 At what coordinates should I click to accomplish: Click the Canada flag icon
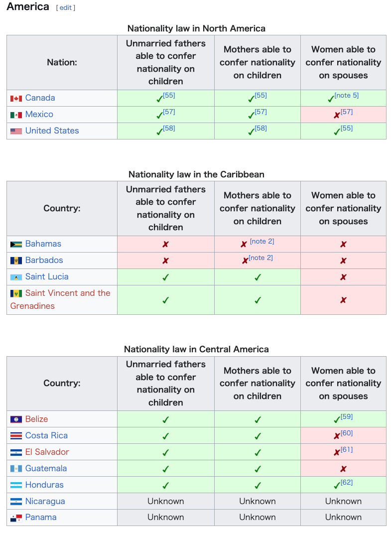(x=16, y=98)
